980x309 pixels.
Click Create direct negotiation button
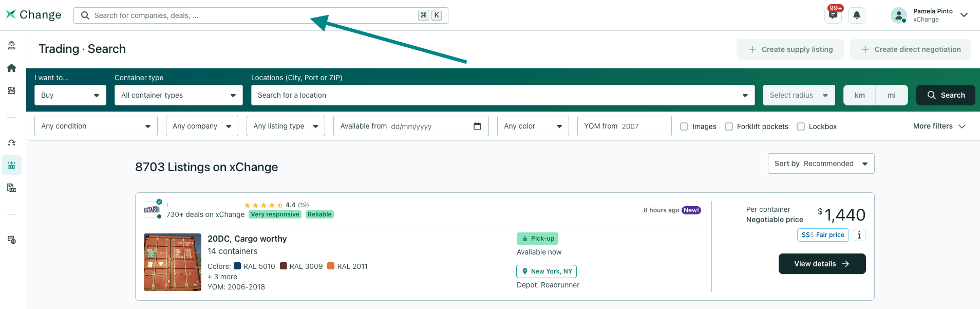click(911, 49)
